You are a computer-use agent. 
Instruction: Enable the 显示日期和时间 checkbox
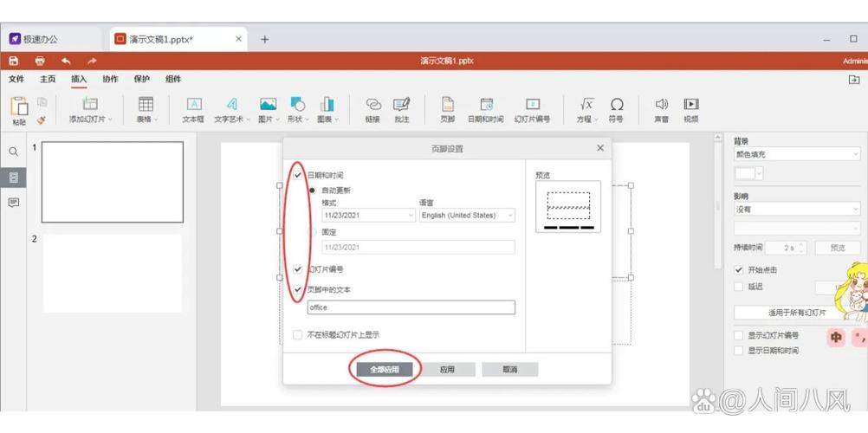click(x=738, y=350)
